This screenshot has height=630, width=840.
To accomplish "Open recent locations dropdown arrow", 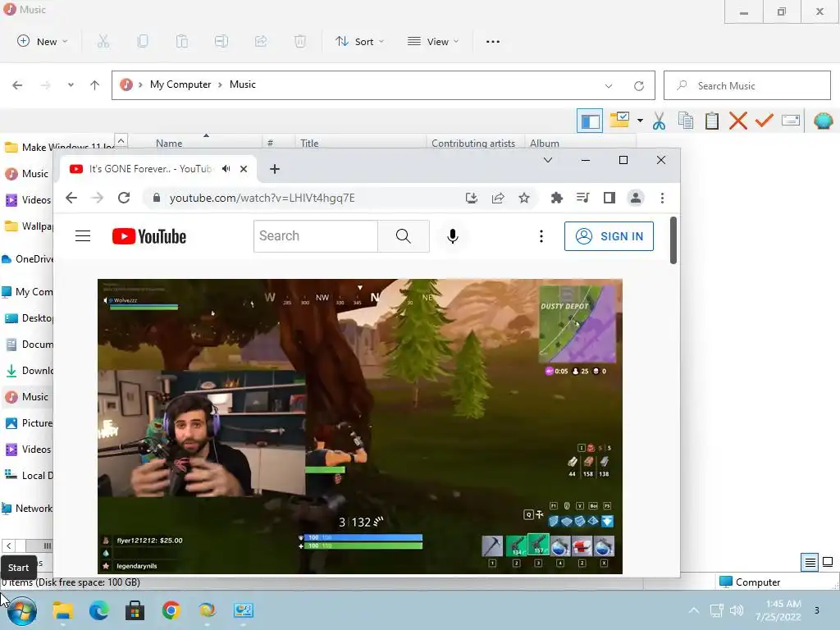I will click(71, 85).
